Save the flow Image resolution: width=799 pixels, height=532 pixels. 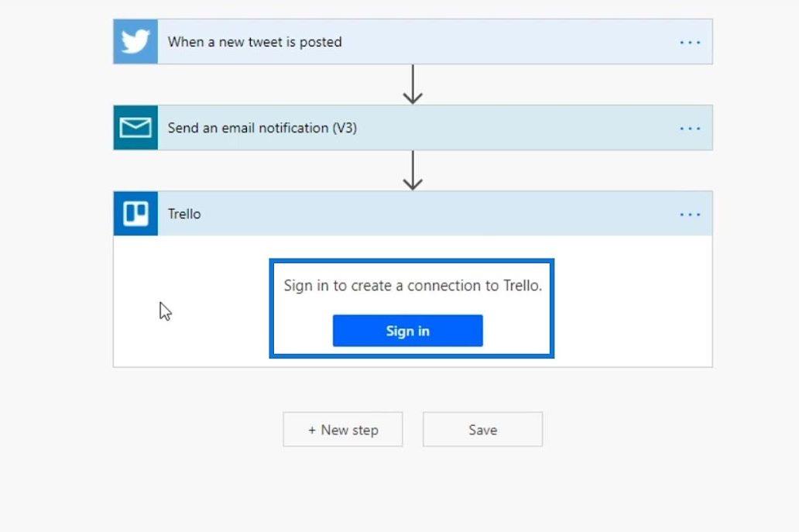pyautogui.click(x=482, y=430)
